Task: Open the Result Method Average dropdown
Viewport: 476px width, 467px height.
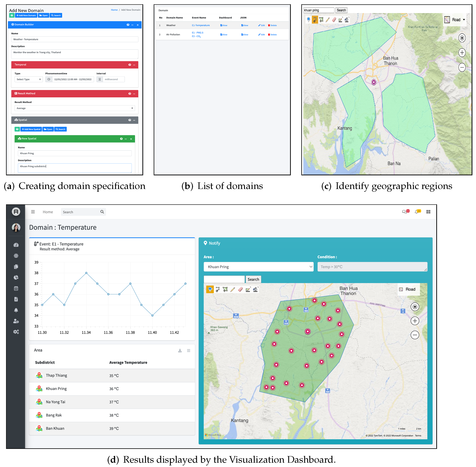Action: [75, 108]
